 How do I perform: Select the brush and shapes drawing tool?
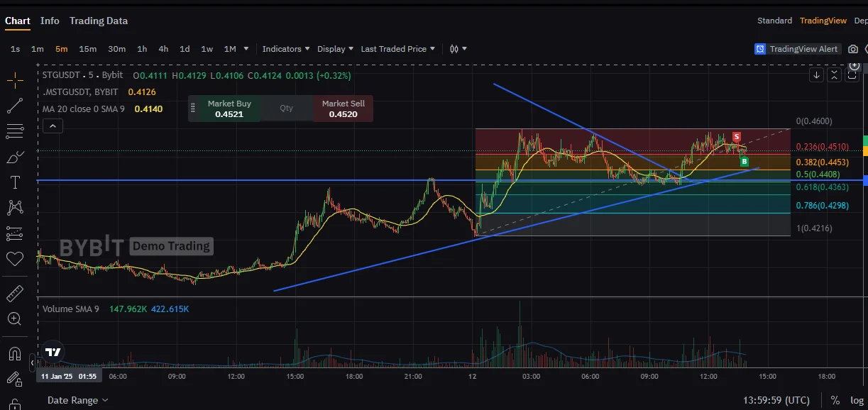click(x=15, y=157)
